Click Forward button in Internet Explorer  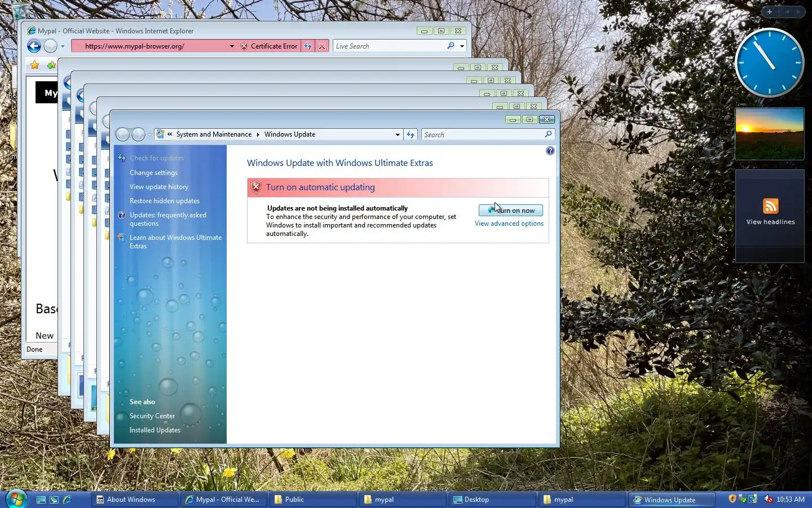[50, 46]
